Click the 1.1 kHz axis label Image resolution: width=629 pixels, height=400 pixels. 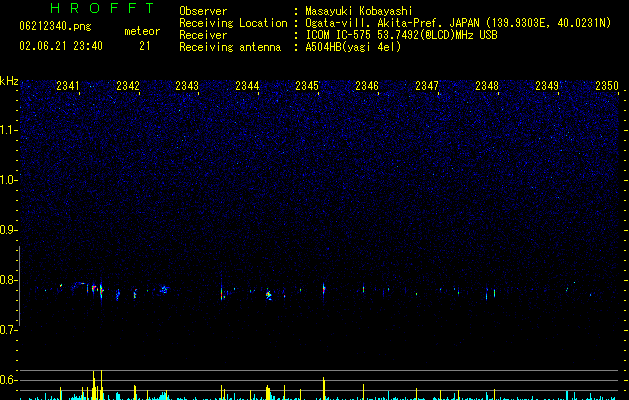9,130
